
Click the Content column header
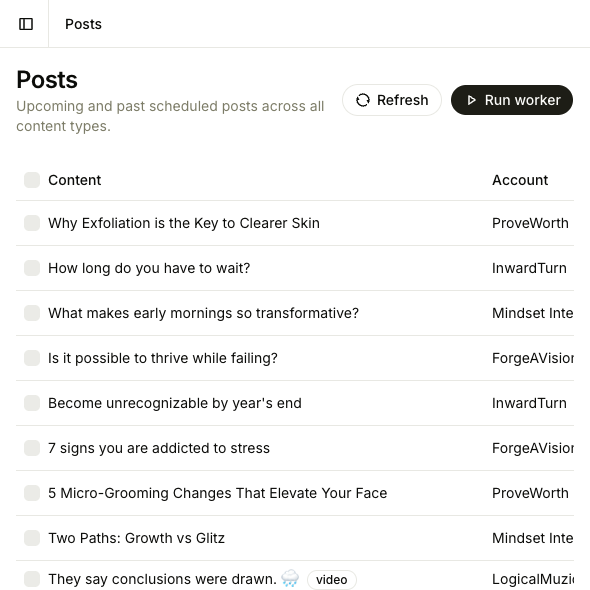point(75,180)
